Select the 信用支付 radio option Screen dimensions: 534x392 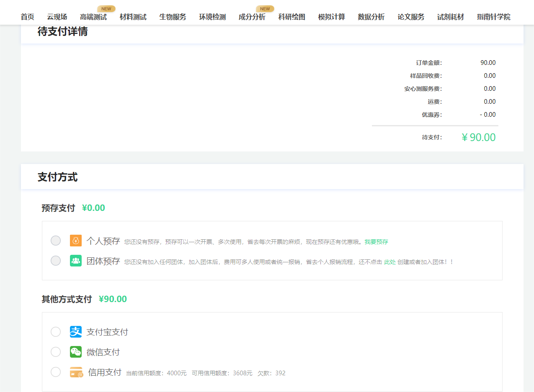[x=55, y=372]
